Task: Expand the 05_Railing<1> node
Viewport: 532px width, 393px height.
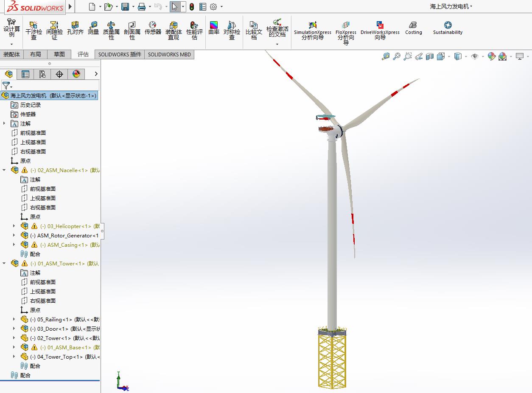Action: [14, 319]
